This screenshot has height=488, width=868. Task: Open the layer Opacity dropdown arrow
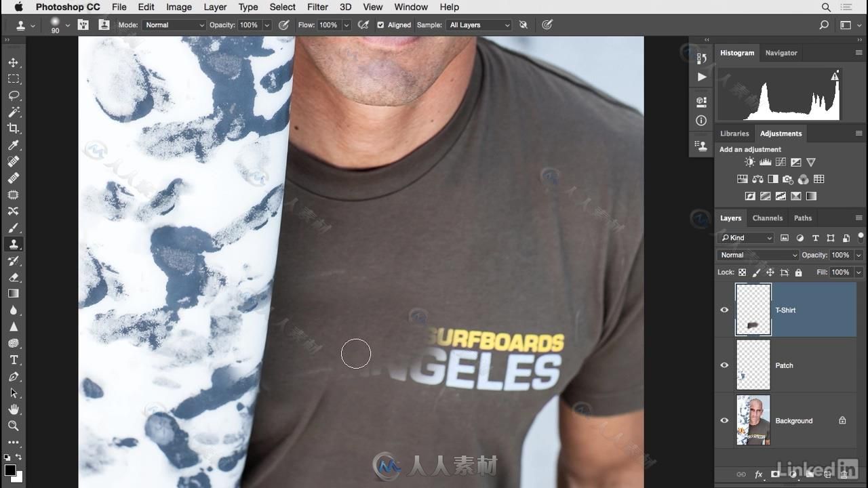(859, 255)
